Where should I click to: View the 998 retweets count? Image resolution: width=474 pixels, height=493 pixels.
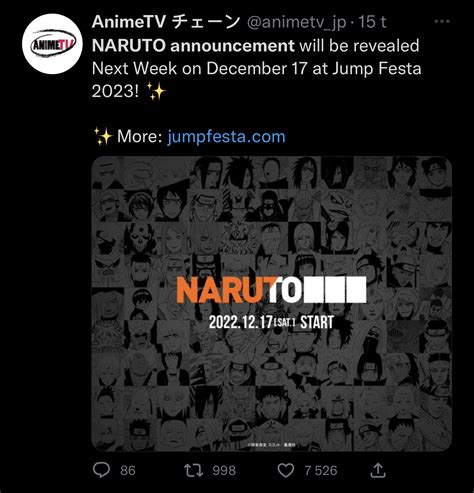click(224, 471)
